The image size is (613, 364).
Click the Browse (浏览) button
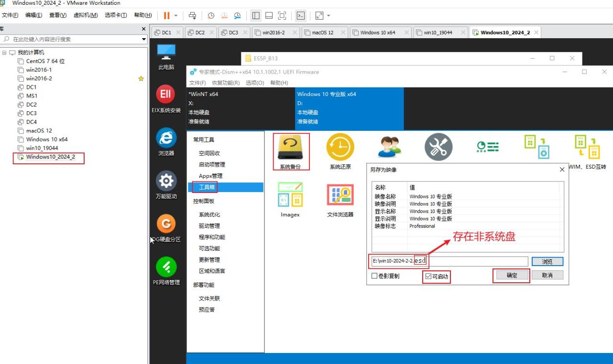pyautogui.click(x=547, y=262)
